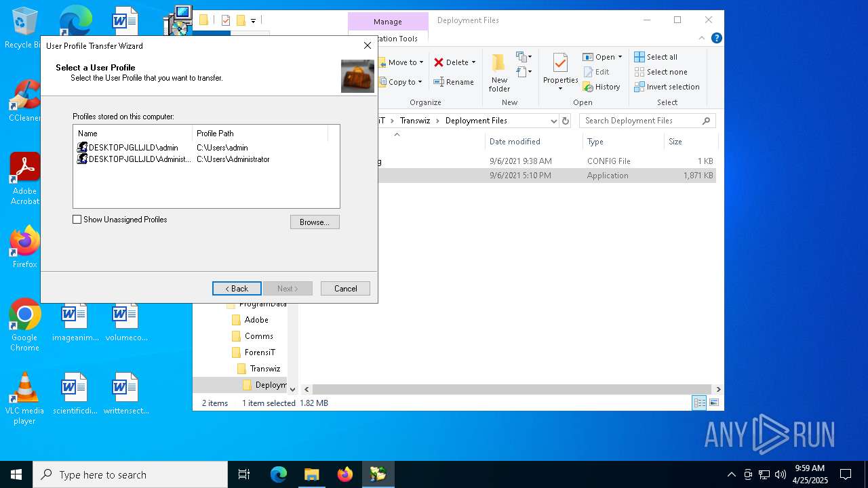Viewport: 868px width, 488px height.
Task: Open Explorer Help question mark icon
Action: (x=716, y=38)
